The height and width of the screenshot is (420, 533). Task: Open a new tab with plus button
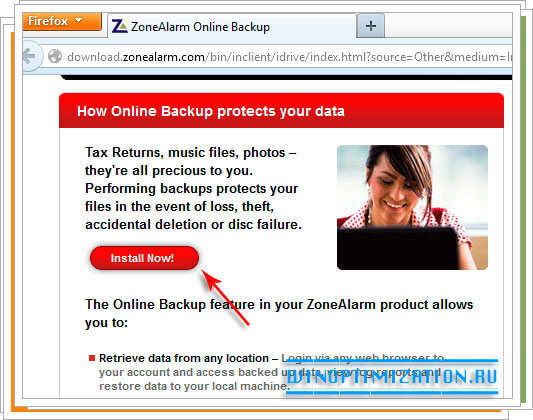(x=371, y=26)
